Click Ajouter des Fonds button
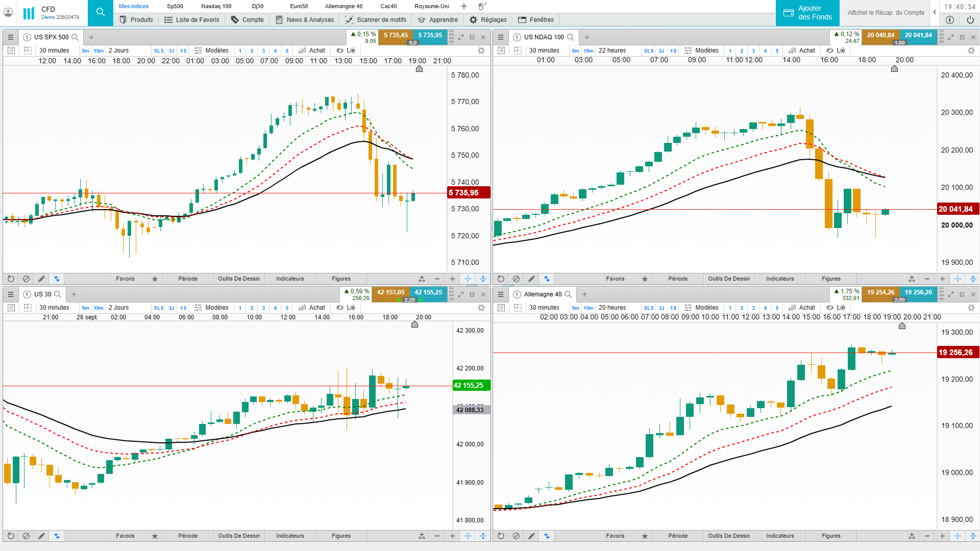This screenshot has width=980, height=551. (x=807, y=13)
